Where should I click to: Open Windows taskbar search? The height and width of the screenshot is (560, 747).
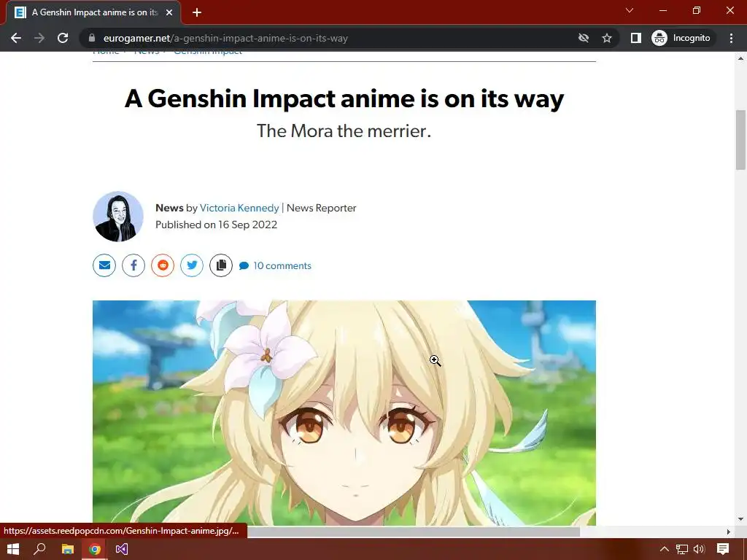coord(40,549)
